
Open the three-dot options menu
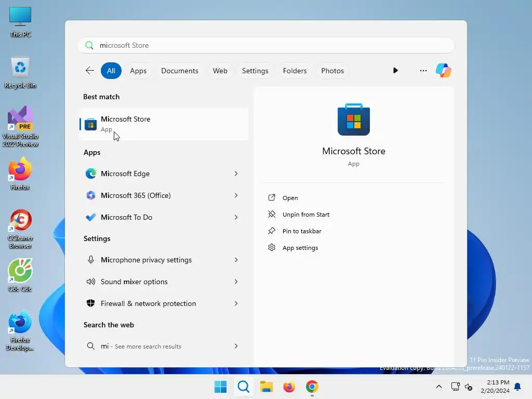423,71
